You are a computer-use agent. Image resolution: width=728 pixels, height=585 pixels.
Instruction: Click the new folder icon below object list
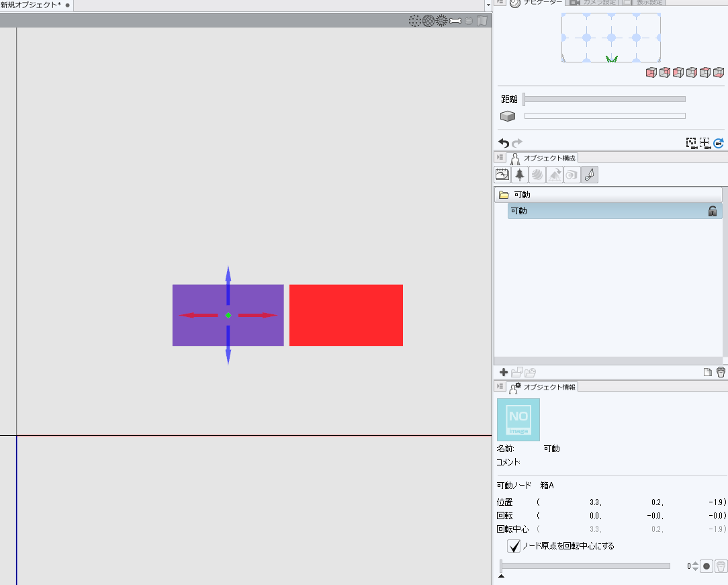coord(516,372)
